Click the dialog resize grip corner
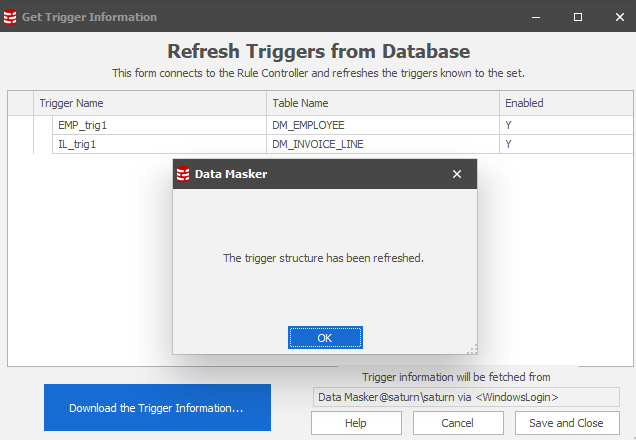636x440 pixels. tap(472, 349)
